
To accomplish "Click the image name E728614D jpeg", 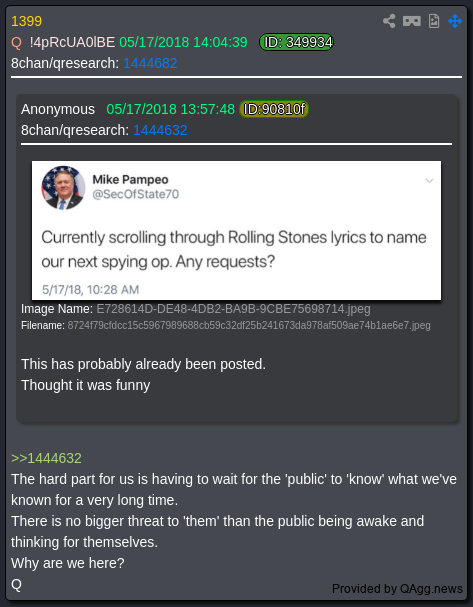I will [233, 309].
